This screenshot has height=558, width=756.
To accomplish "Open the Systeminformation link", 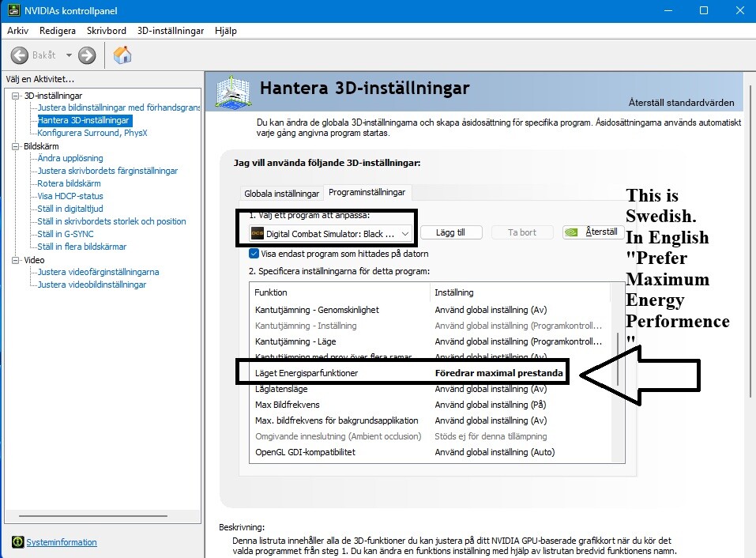I will pyautogui.click(x=62, y=542).
